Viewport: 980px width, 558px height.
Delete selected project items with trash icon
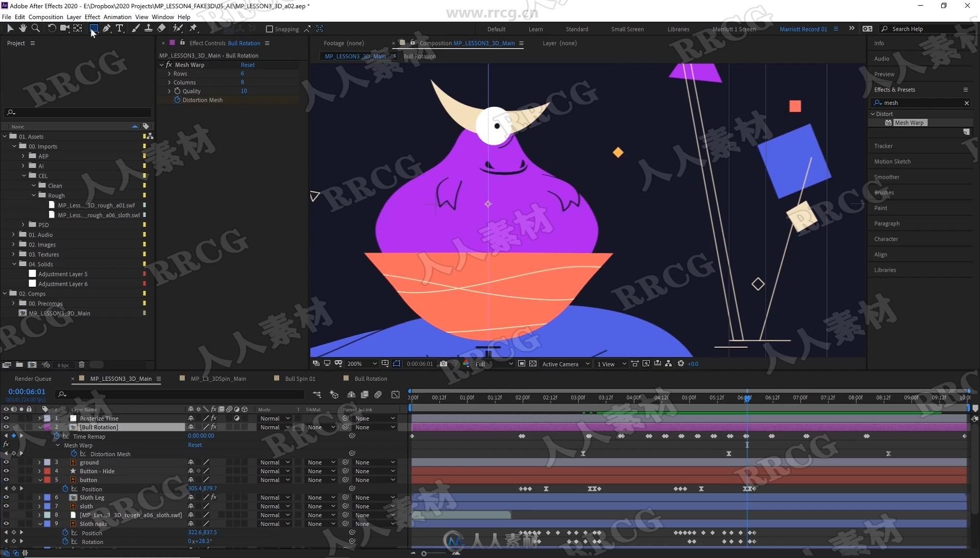pos(82,365)
